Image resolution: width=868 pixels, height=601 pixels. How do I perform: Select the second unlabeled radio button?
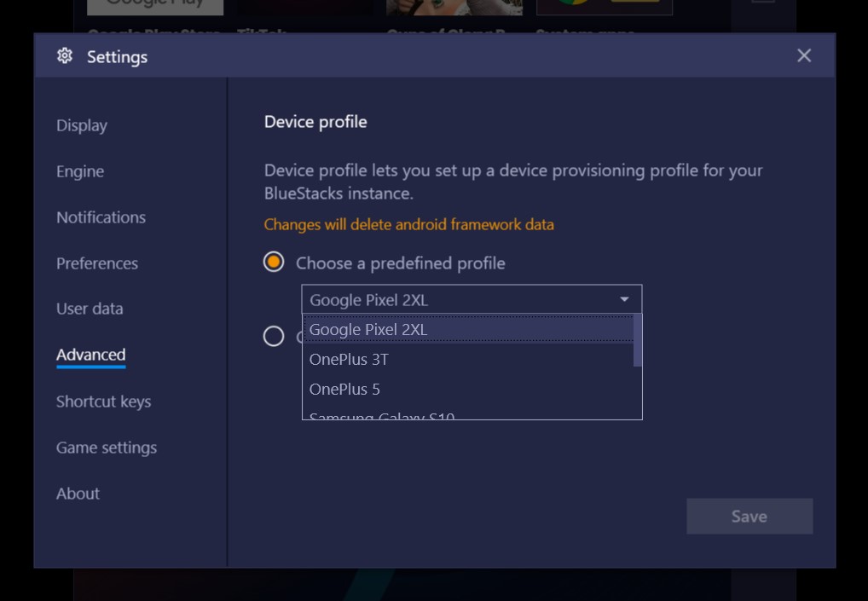pos(274,336)
